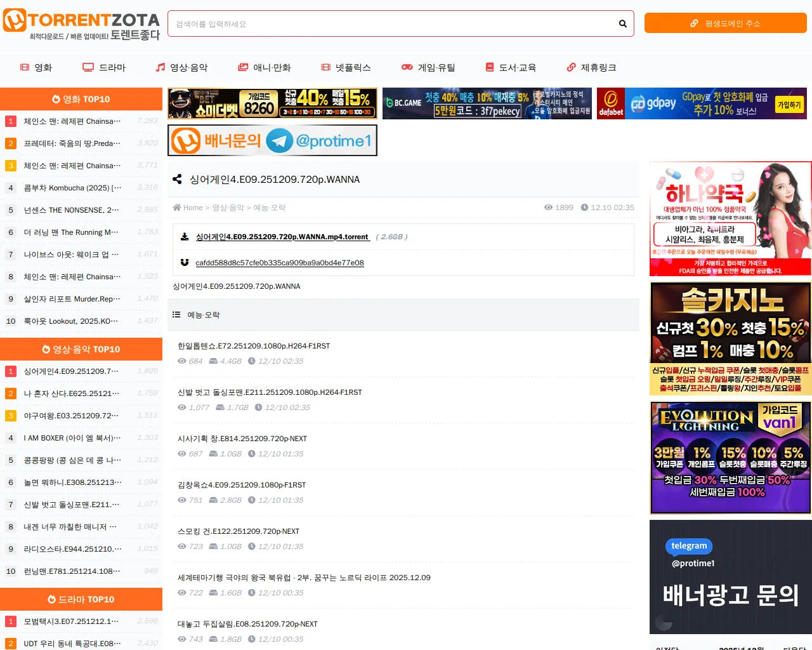The width and height of the screenshot is (812, 650).
Task: Click the flame icon in 영상·음악 TOP10 header
Action: coord(46,349)
